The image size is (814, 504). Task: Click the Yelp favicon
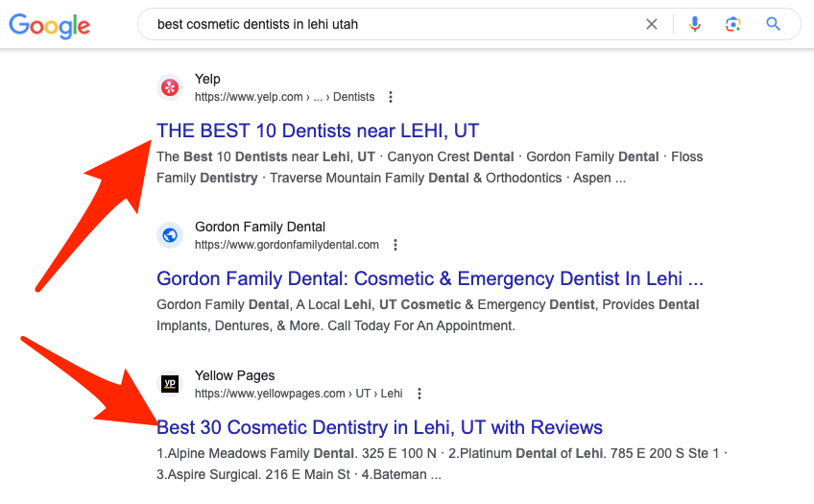click(x=170, y=87)
